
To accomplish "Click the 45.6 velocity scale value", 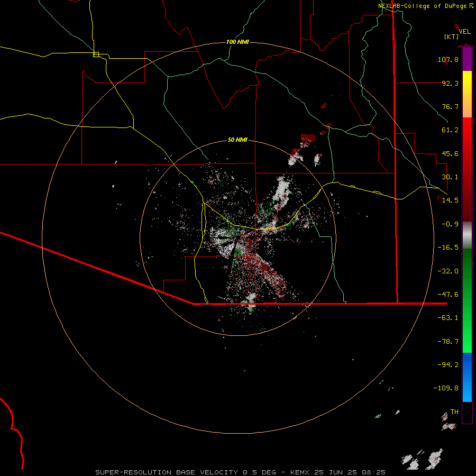I will (x=450, y=153).
